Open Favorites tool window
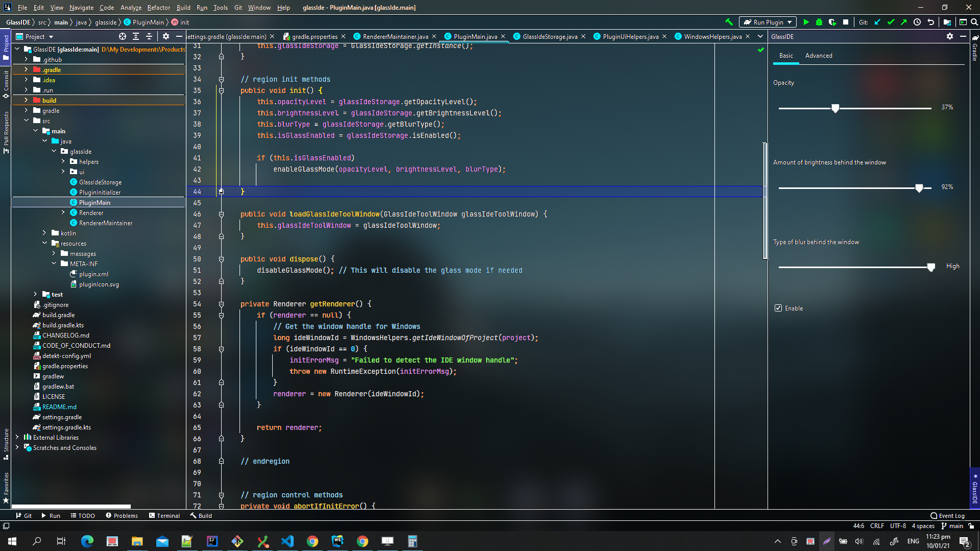This screenshot has height=551, width=980. click(6, 488)
